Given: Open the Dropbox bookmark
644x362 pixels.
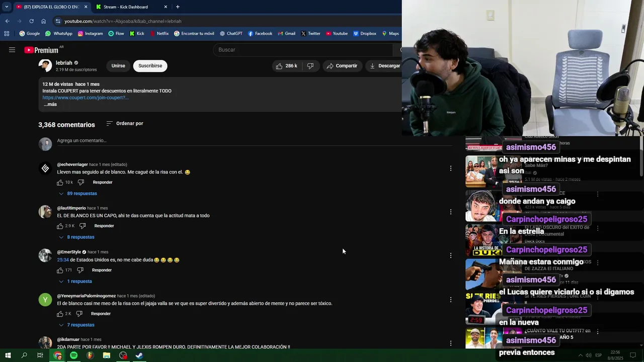Looking at the screenshot, I should click(365, 34).
